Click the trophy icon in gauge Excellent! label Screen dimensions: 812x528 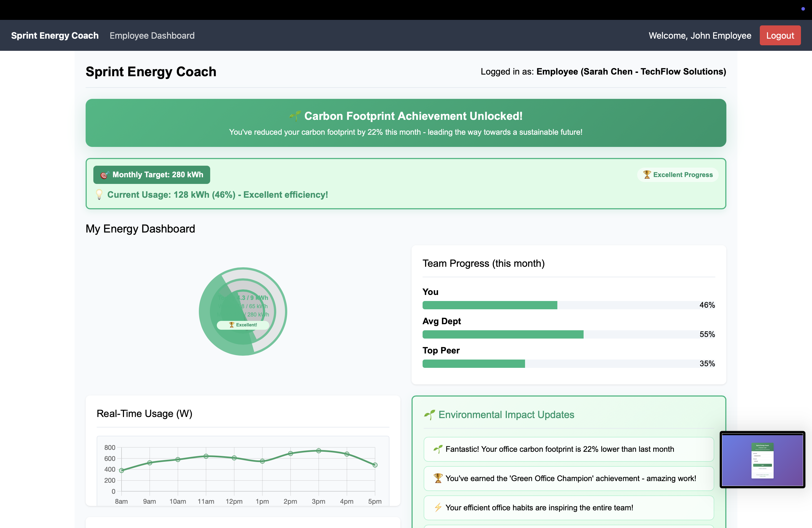(x=232, y=325)
